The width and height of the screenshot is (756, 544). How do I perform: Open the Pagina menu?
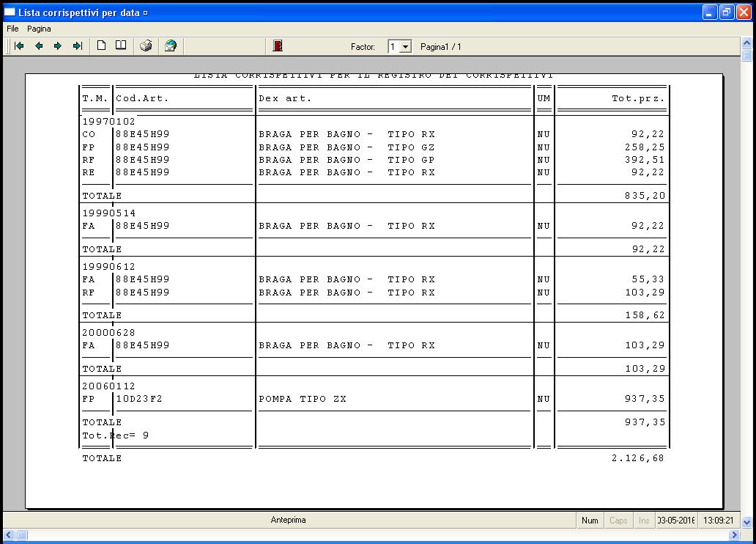click(x=39, y=29)
